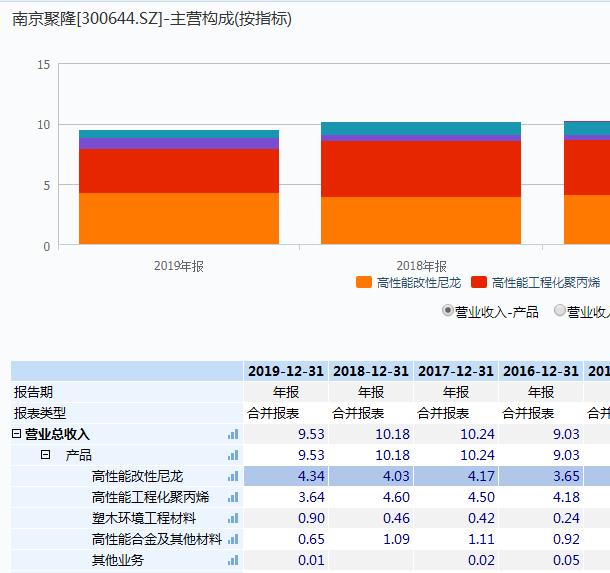Image resolution: width=610 pixels, height=573 pixels.
Task: Collapse the 产品 tree node
Action: pos(45,455)
